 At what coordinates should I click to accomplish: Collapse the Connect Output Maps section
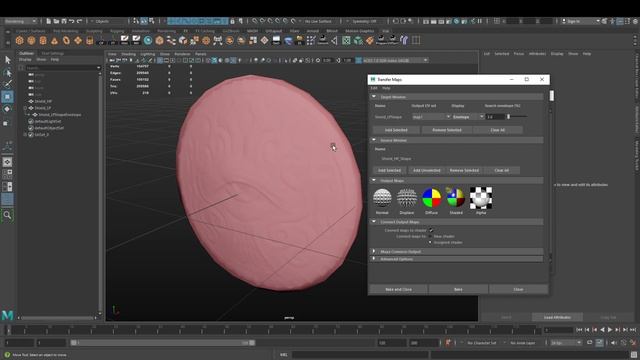(x=374, y=222)
